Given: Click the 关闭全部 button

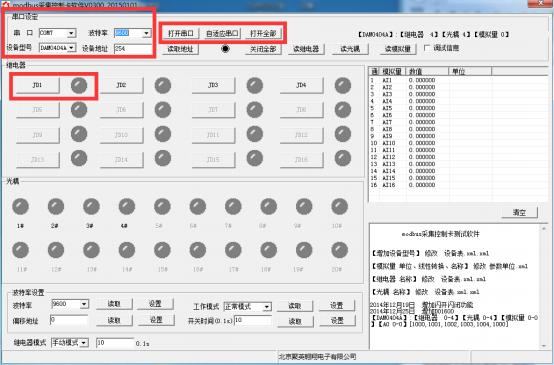Looking at the screenshot, I should coord(263,49).
